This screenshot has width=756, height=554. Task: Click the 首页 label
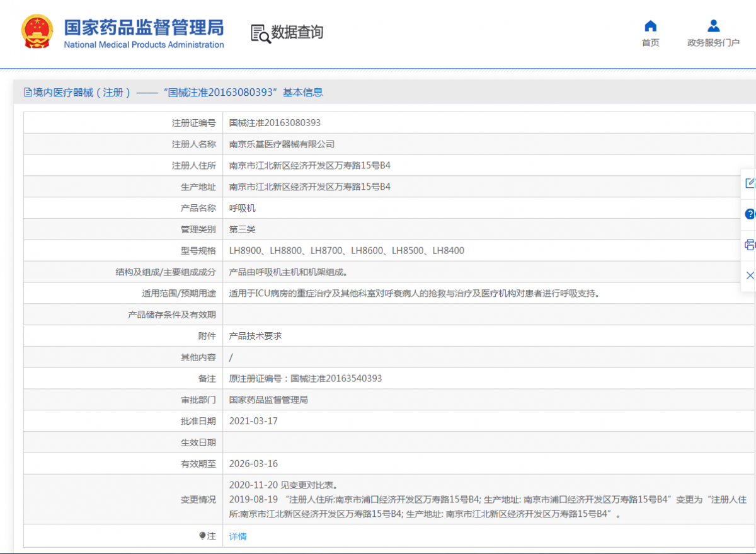(651, 43)
